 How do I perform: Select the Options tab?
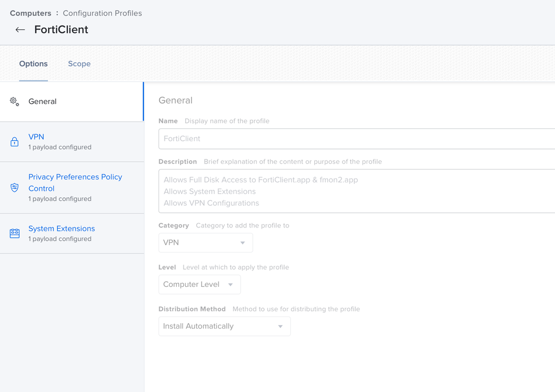pos(33,64)
